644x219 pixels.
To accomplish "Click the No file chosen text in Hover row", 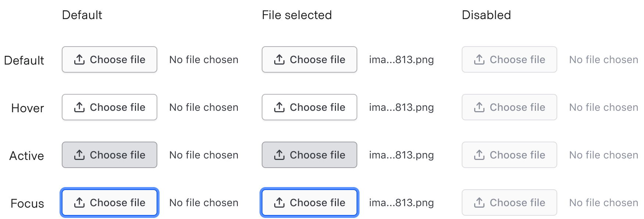I will tap(204, 107).
